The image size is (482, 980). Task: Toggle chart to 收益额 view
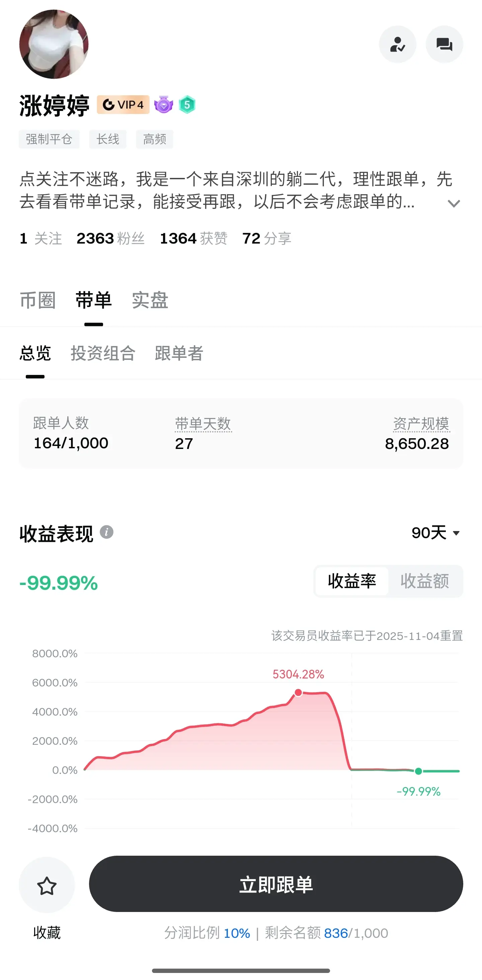(x=425, y=581)
